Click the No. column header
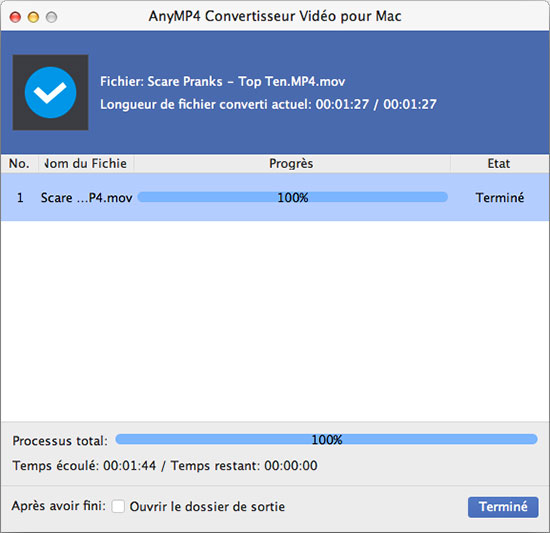 pyautogui.click(x=19, y=163)
